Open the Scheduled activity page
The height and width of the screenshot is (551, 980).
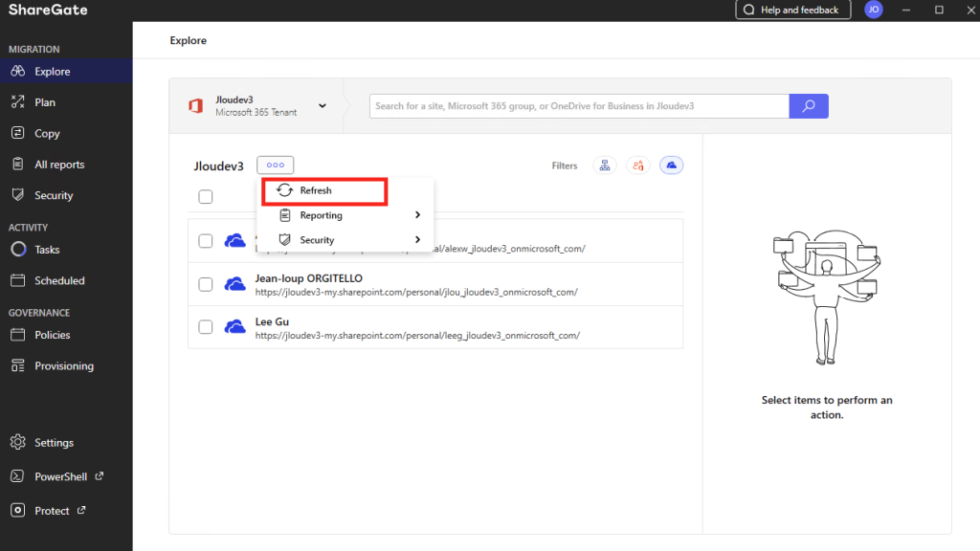66,280
